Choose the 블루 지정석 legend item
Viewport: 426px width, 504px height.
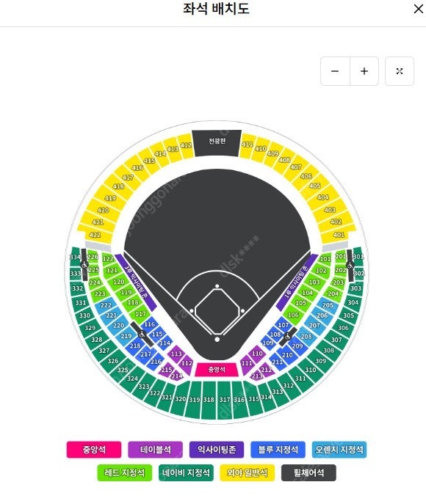pos(278,450)
